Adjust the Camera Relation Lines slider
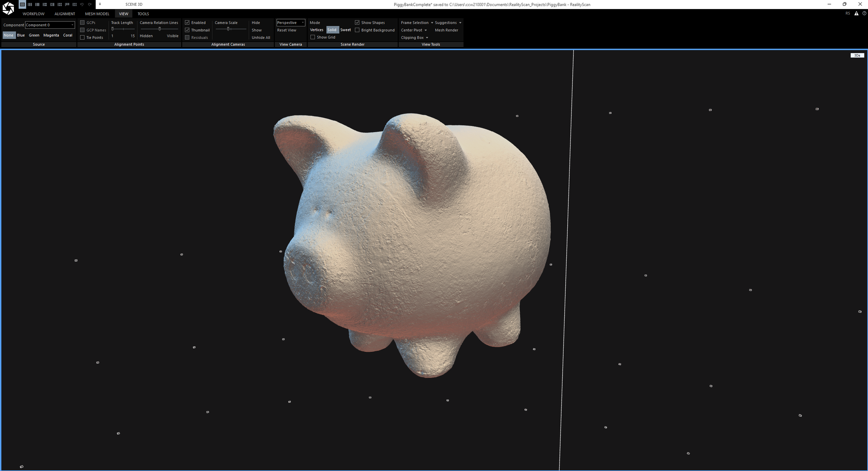The height and width of the screenshot is (471, 868). pyautogui.click(x=159, y=29)
